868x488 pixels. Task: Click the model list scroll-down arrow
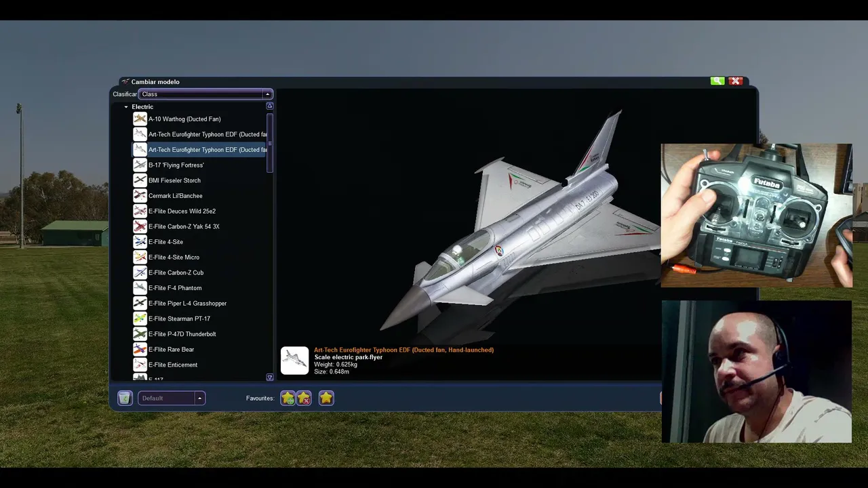pyautogui.click(x=270, y=378)
